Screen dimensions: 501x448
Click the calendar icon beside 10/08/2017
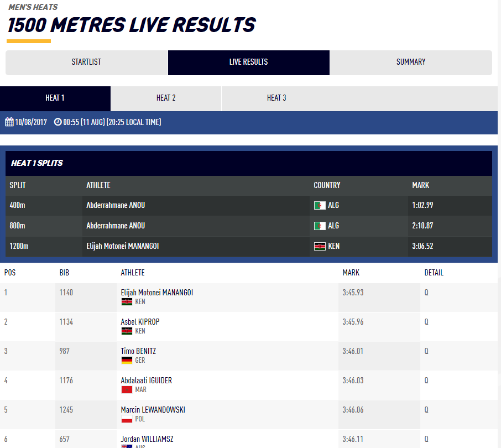click(9, 122)
